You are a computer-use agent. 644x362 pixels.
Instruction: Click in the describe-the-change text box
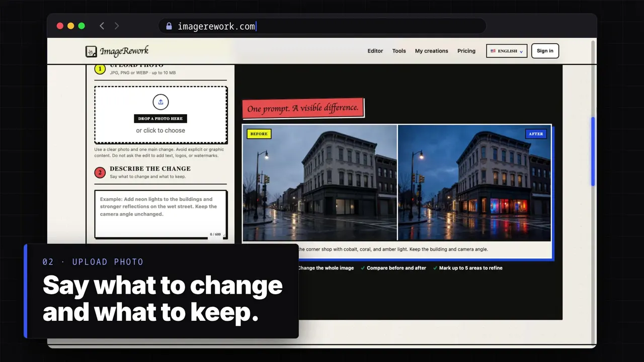160,214
